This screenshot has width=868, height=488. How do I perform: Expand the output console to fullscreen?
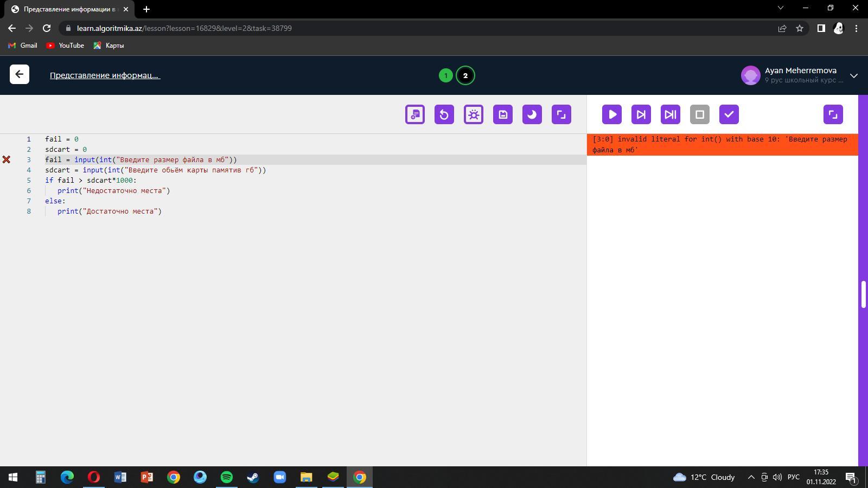click(833, 114)
